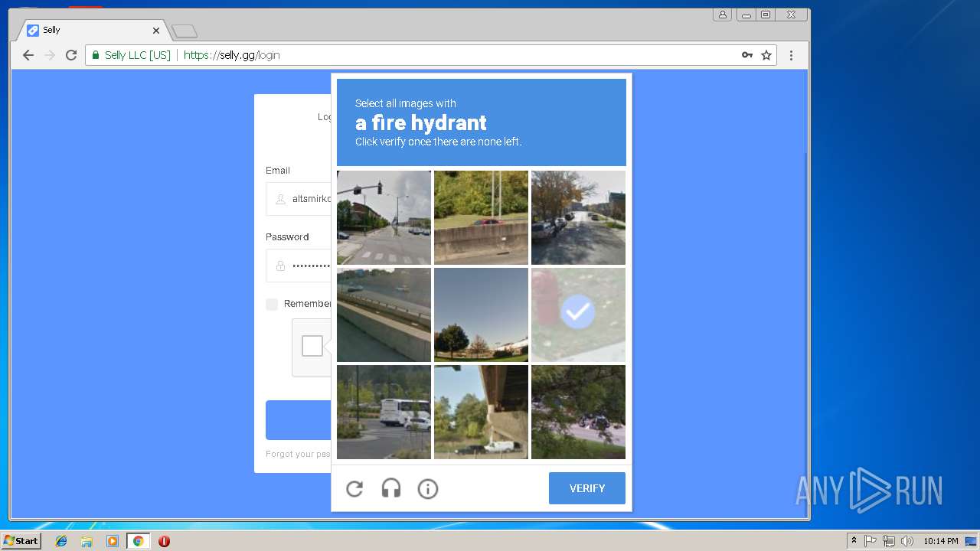
Task: Open Forgot your password link
Action: [298, 454]
